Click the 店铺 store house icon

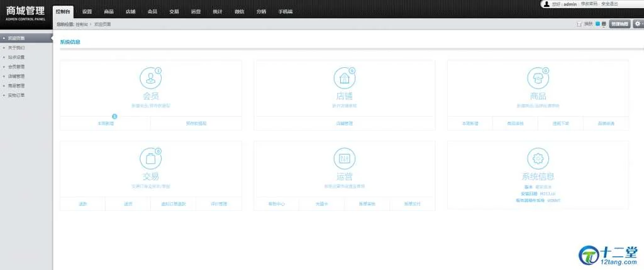coord(344,78)
